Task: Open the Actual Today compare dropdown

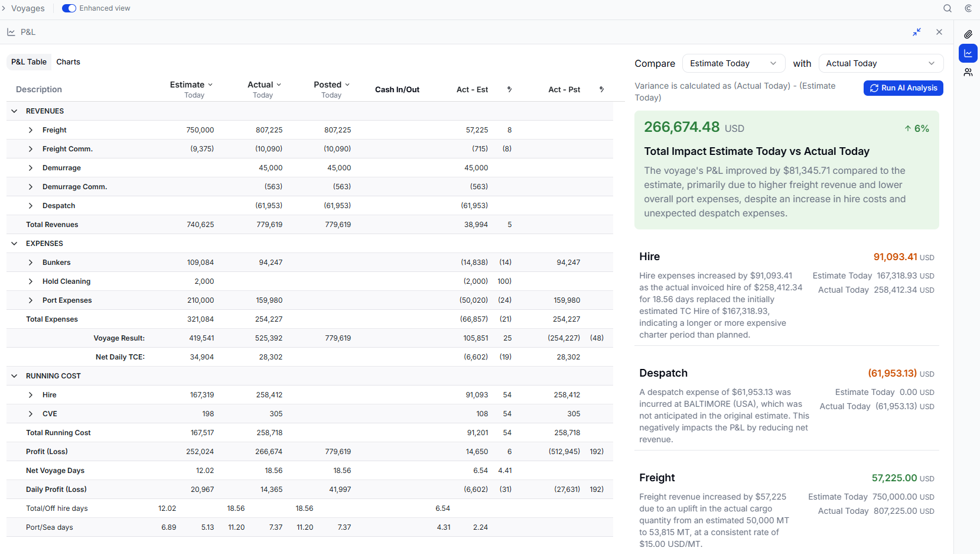Action: click(881, 63)
